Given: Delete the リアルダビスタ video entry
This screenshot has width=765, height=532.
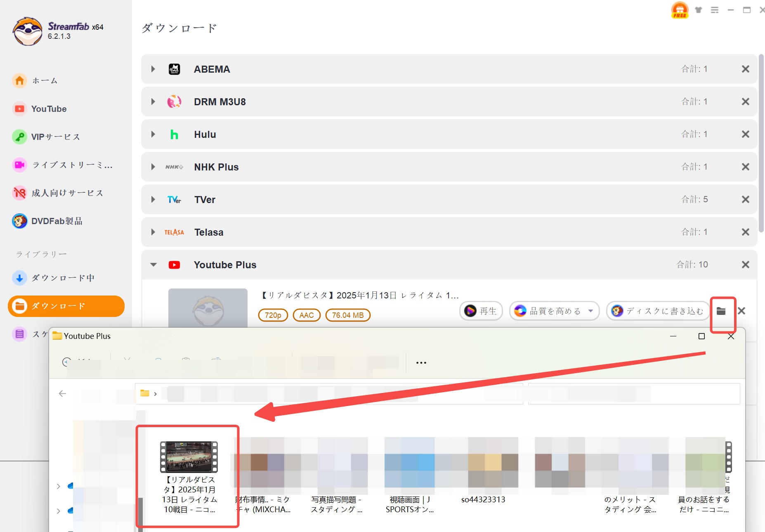Looking at the screenshot, I should click(741, 311).
